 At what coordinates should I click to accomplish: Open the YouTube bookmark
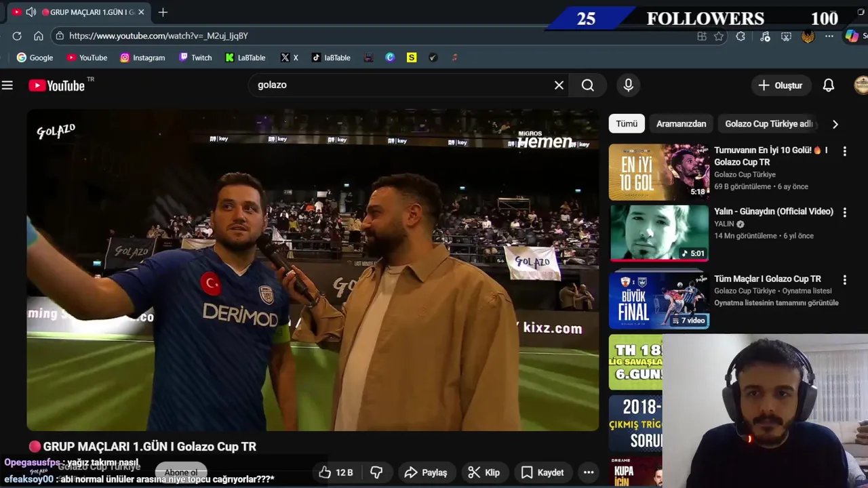(87, 58)
